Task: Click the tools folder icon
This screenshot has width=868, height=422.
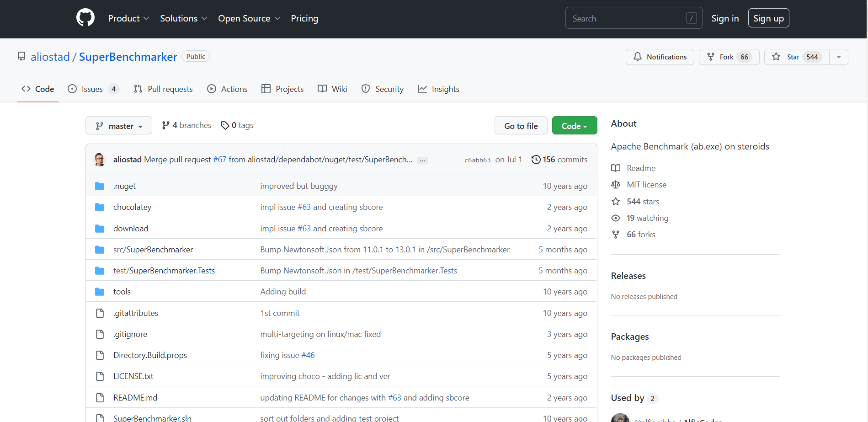Action: click(x=100, y=292)
